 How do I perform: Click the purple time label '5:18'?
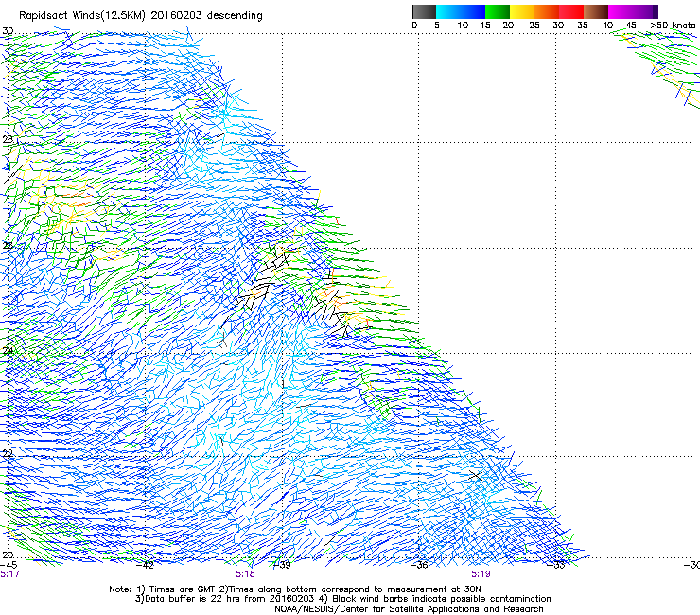tap(246, 574)
